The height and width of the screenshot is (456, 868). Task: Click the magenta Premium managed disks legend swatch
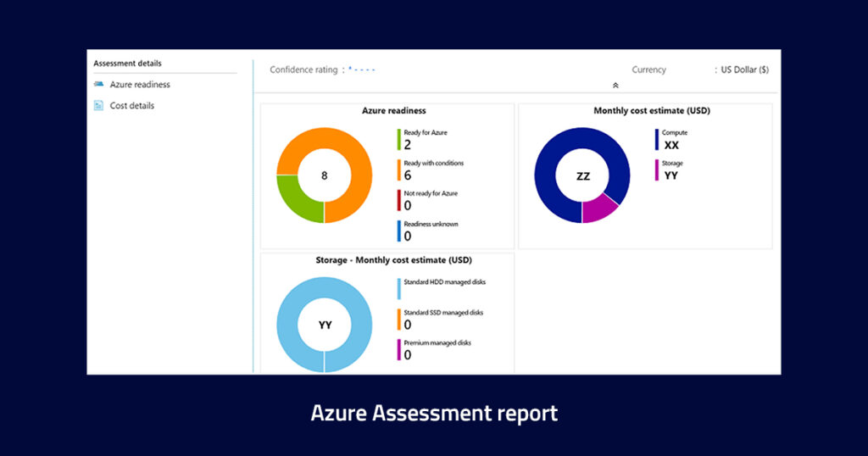click(x=398, y=350)
